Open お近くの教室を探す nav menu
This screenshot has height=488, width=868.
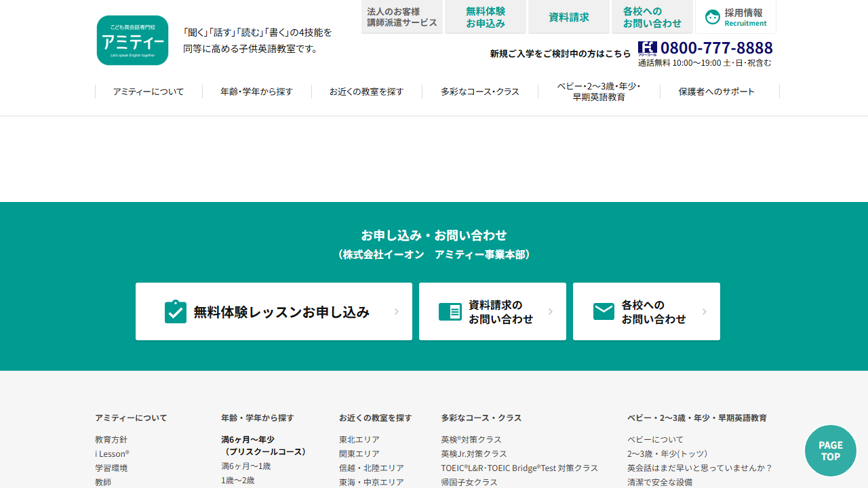point(367,91)
